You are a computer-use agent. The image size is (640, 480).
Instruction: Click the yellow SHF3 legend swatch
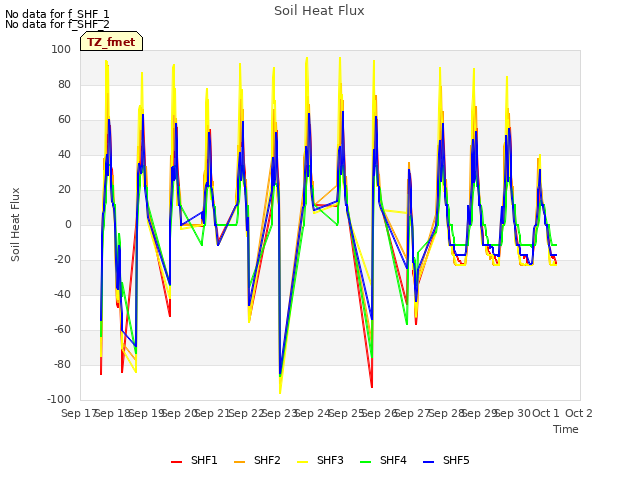pos(302,462)
